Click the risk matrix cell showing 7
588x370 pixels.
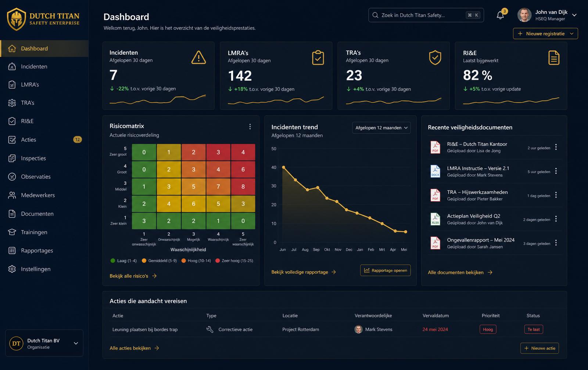click(218, 186)
